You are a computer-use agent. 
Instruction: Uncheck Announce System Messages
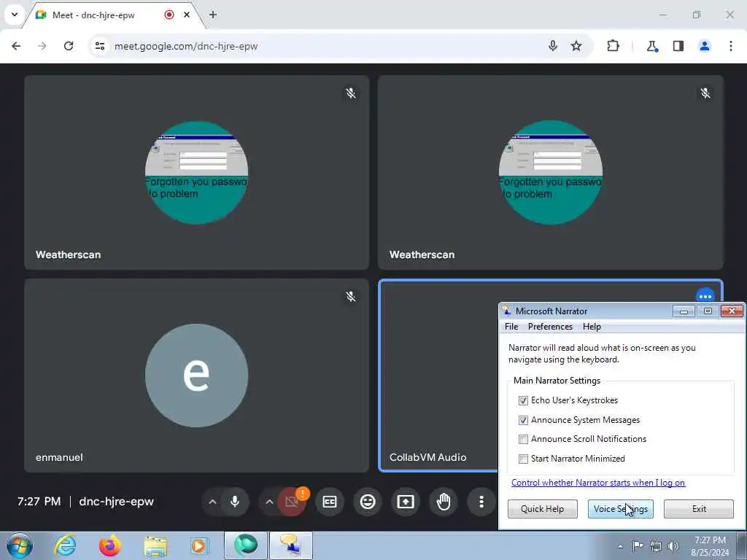coord(523,420)
